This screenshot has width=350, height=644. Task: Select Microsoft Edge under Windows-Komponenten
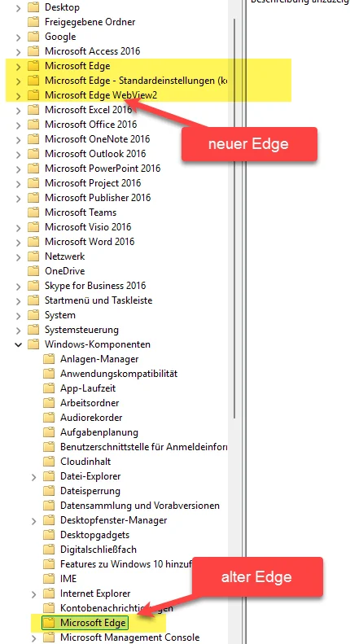pyautogui.click(x=93, y=623)
